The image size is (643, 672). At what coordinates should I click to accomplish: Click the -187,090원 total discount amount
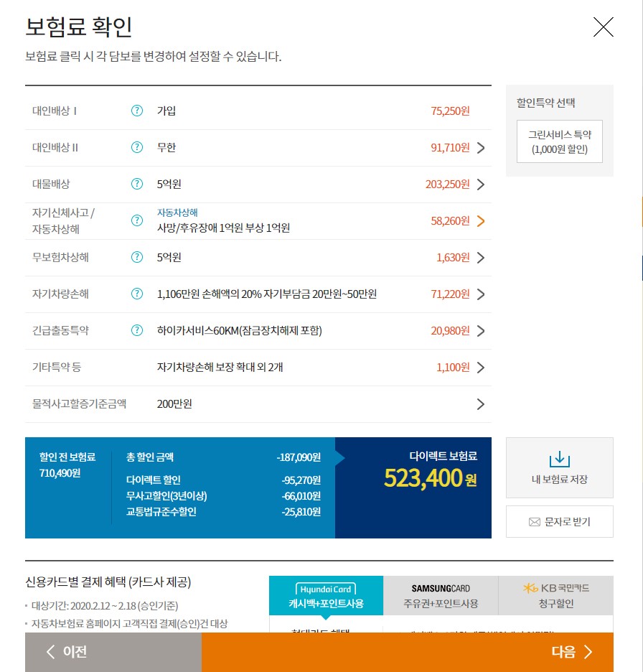tap(299, 457)
